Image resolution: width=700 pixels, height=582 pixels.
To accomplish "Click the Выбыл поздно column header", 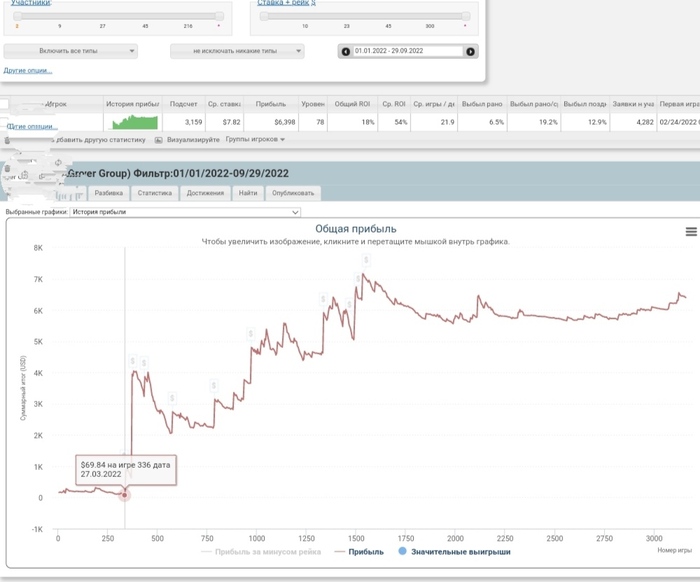I will (585, 104).
